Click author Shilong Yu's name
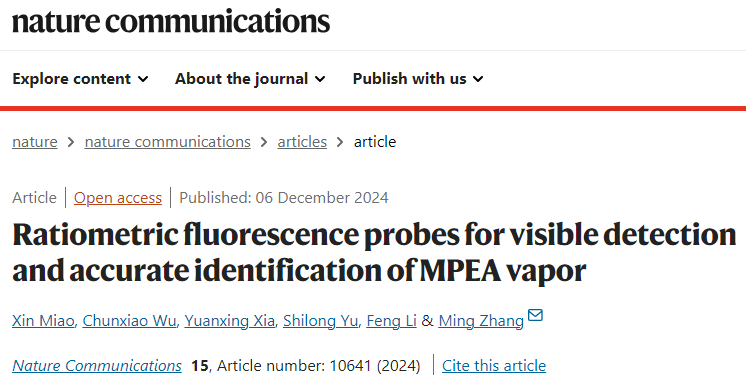746x384 pixels. pos(320,321)
